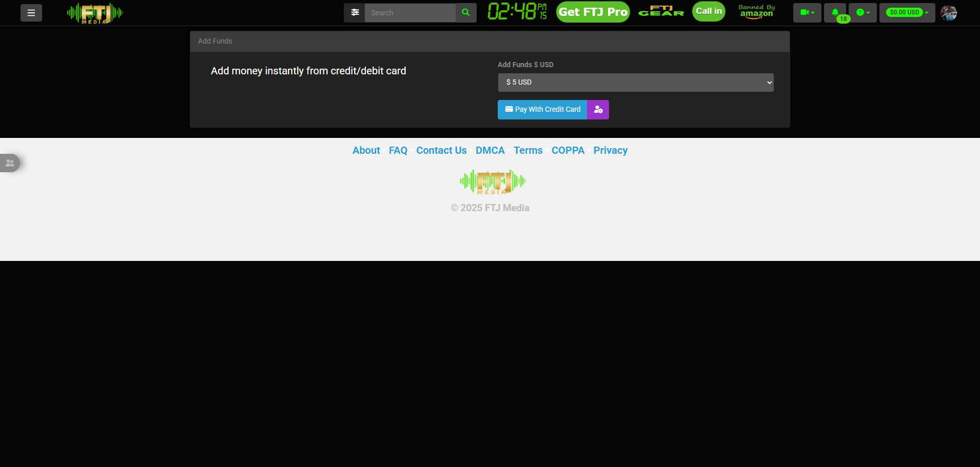Viewport: 980px width, 467px height.
Task: Expand the help question mark dropdown
Action: 863,13
